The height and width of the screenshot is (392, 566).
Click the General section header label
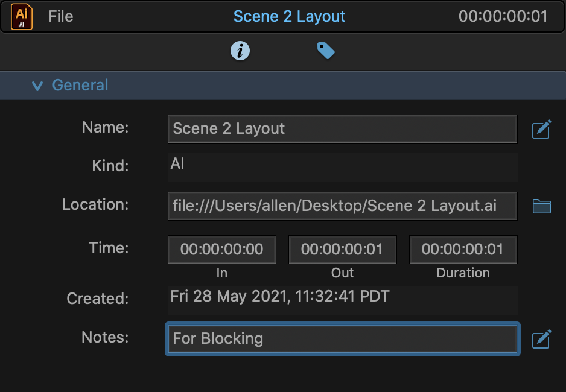[x=80, y=86]
